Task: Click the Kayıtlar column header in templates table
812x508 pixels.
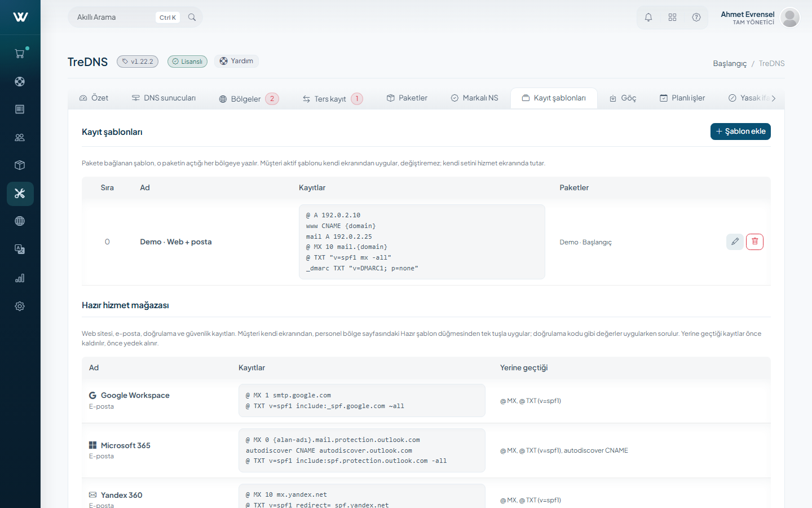Action: coord(312,187)
